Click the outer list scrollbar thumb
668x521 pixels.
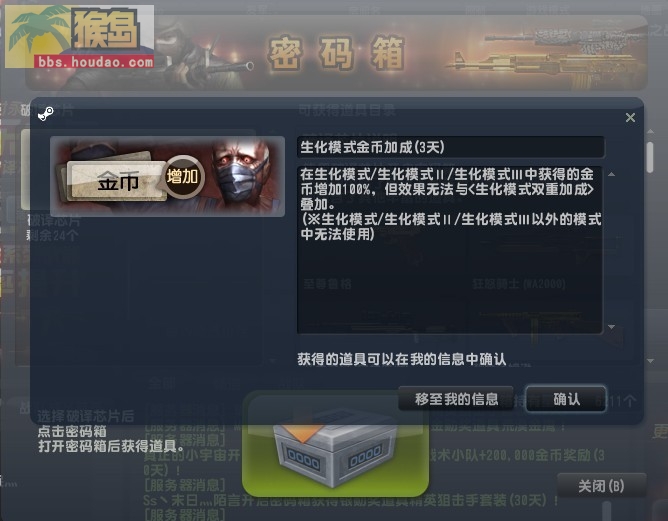pos(650,157)
